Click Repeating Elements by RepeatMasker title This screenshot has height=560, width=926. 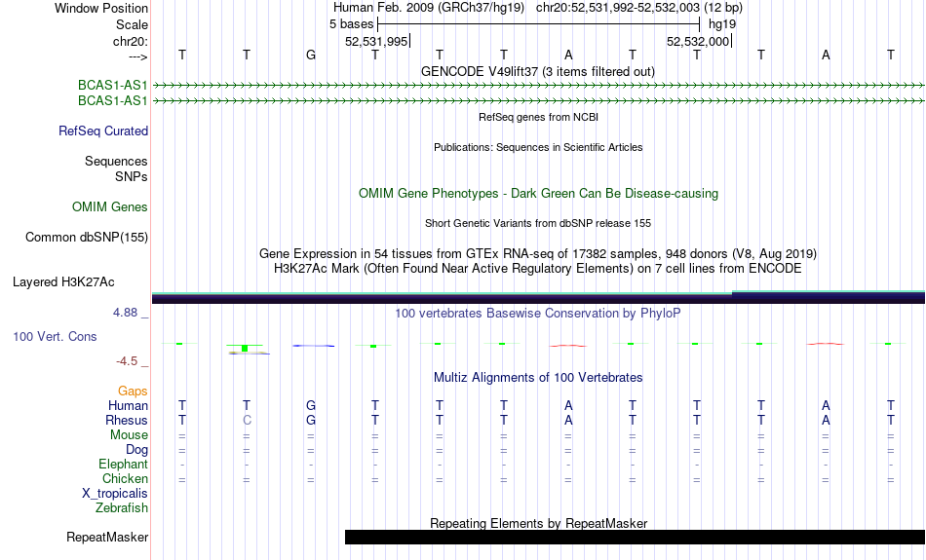tap(539, 523)
